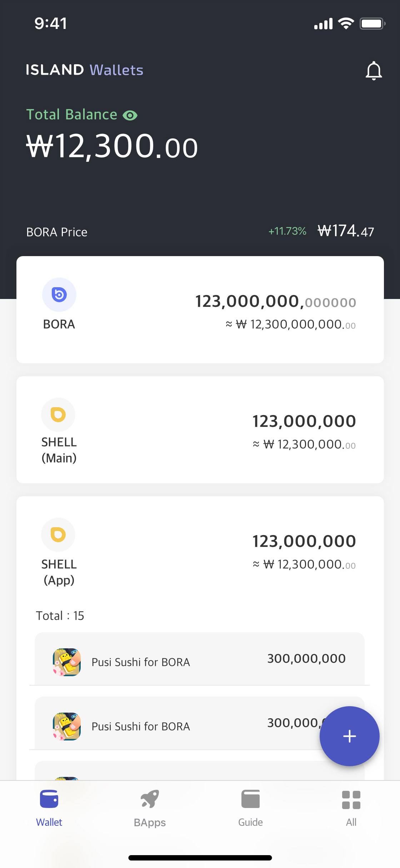Open second Pusi Sushi game thumbnail
The width and height of the screenshot is (400, 868).
click(x=67, y=726)
